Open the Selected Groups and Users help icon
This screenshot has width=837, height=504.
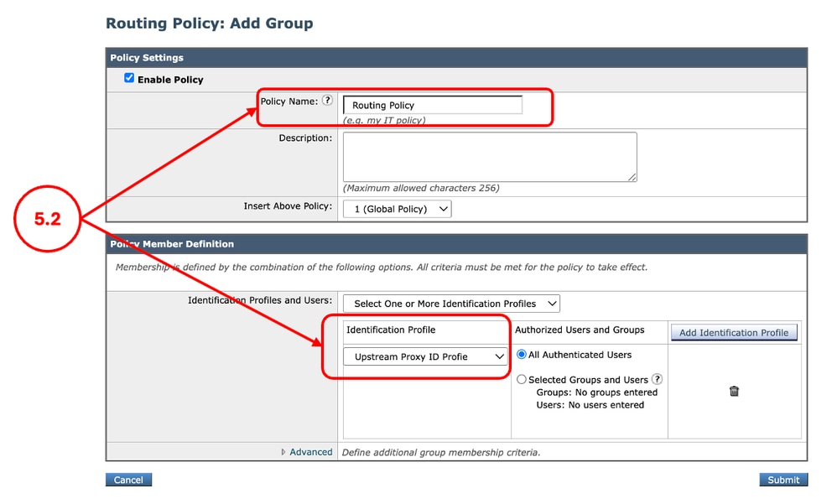(658, 379)
